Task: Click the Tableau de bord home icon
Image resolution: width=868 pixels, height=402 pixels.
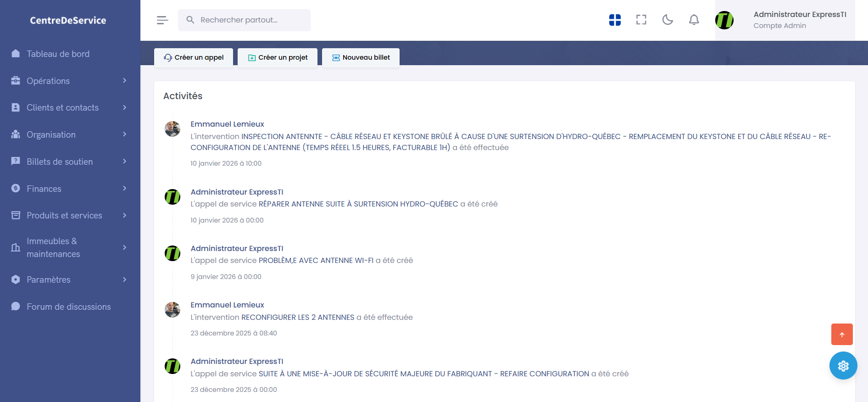Action: [16, 54]
